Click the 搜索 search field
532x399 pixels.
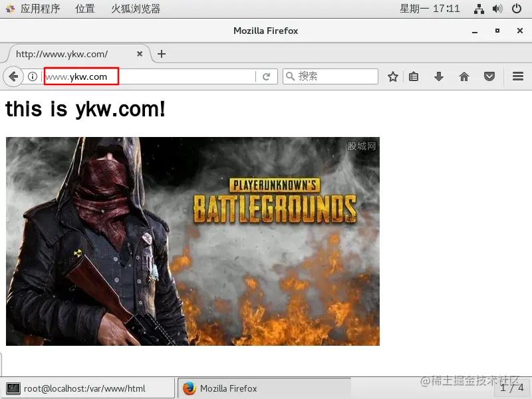click(x=331, y=76)
